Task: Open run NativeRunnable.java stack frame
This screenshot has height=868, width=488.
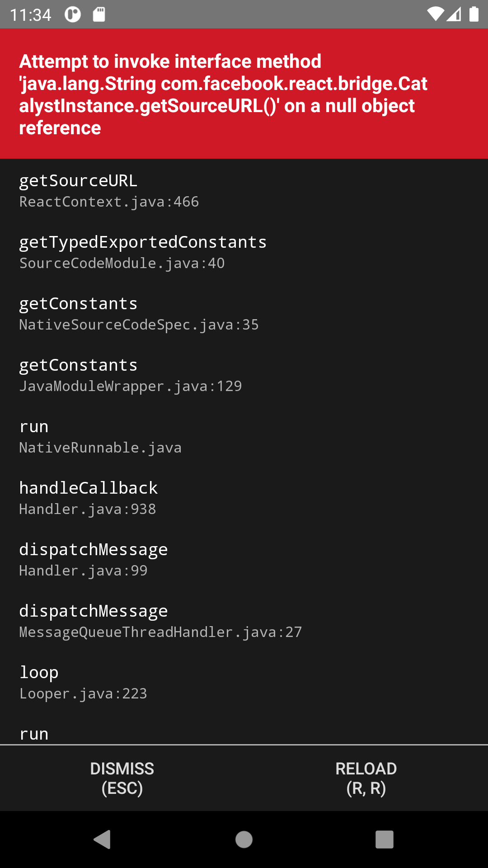Action: [x=244, y=436]
